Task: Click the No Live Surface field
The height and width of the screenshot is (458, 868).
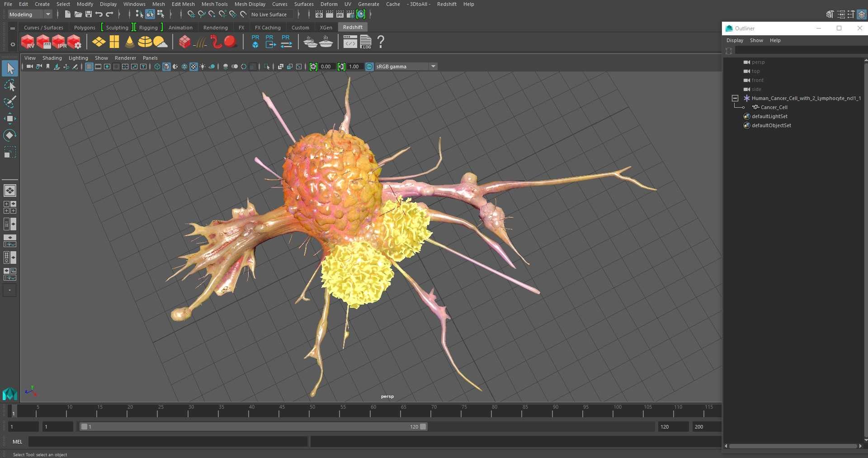Action: pos(271,14)
